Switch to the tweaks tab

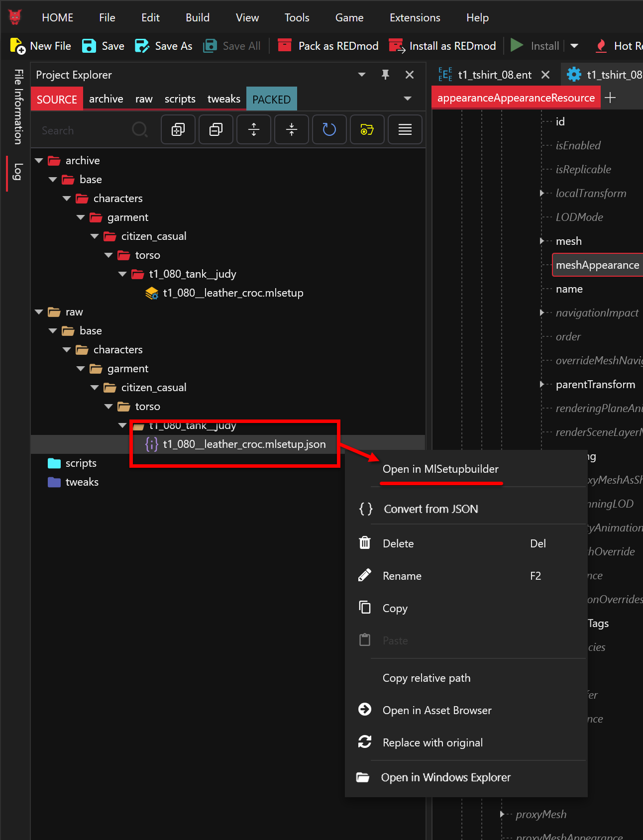(x=224, y=99)
